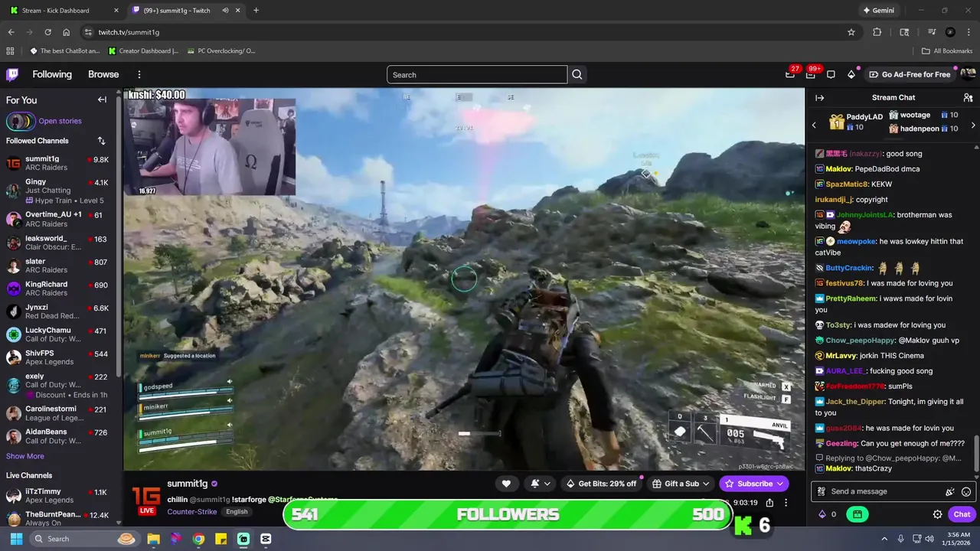
Task: Open Chrome extensions puzzle icon
Action: point(877,32)
